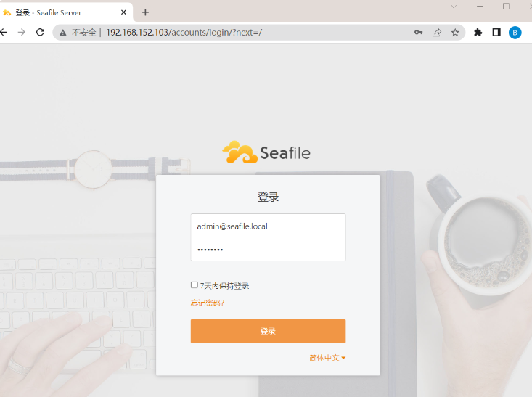532x397 pixels.
Task: Open the tab search chevron in title bar
Action: (454, 7)
